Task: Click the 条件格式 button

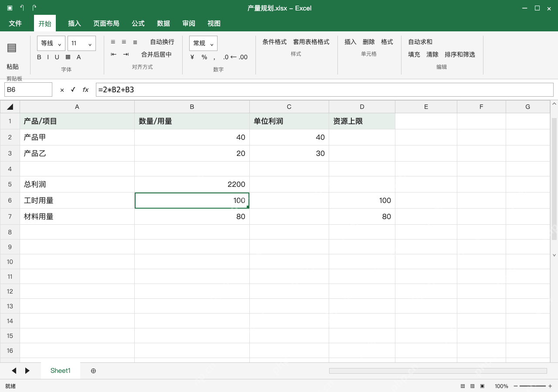Action: tap(275, 42)
